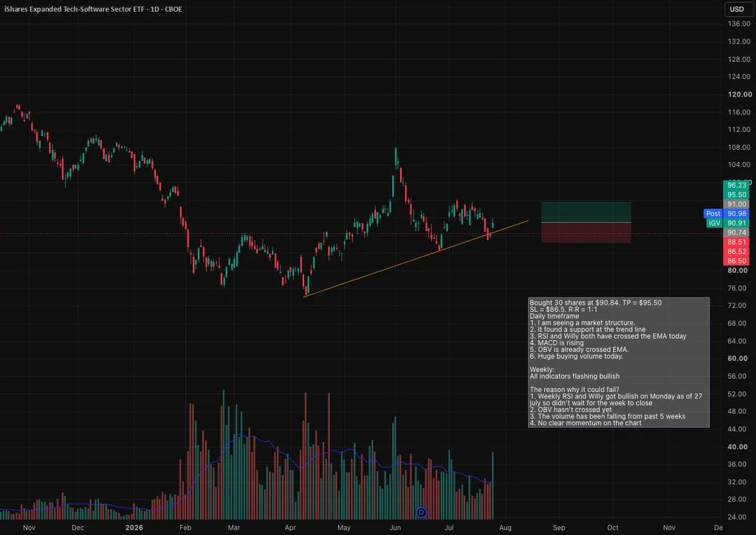The image size is (756, 535).
Task: Click the trade notes text box
Action: [x=619, y=363]
